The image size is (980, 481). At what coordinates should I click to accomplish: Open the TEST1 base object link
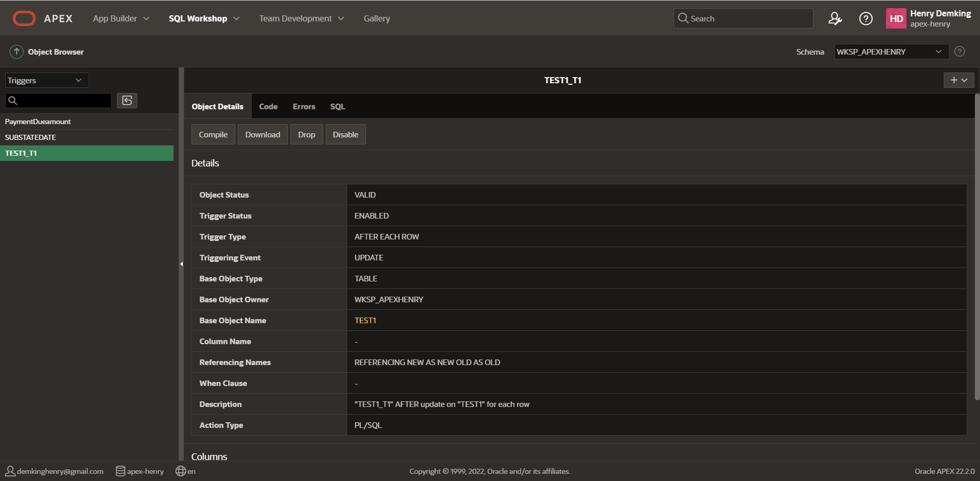click(365, 320)
